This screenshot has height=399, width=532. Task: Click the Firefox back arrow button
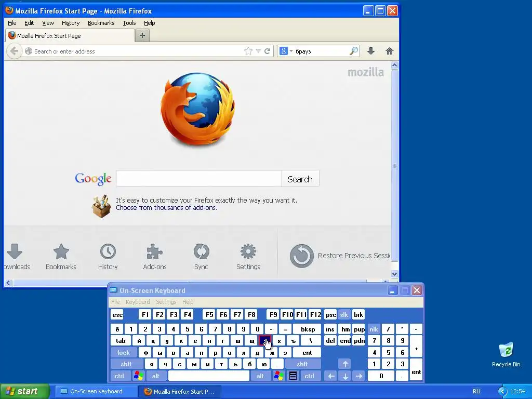coord(14,51)
